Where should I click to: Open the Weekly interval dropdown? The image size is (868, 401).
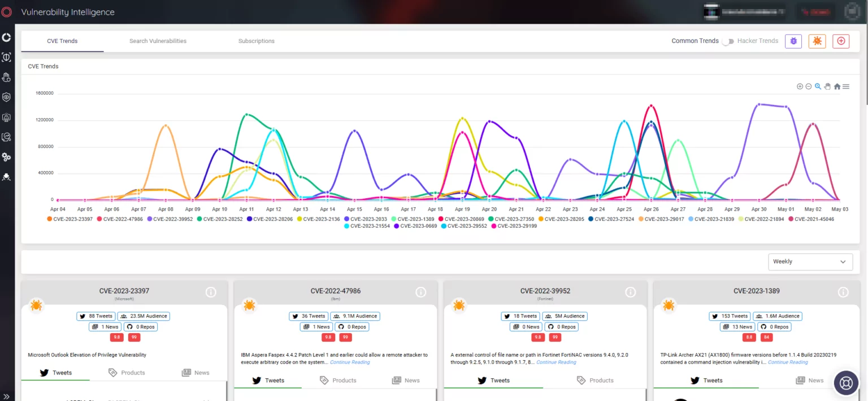(x=810, y=261)
